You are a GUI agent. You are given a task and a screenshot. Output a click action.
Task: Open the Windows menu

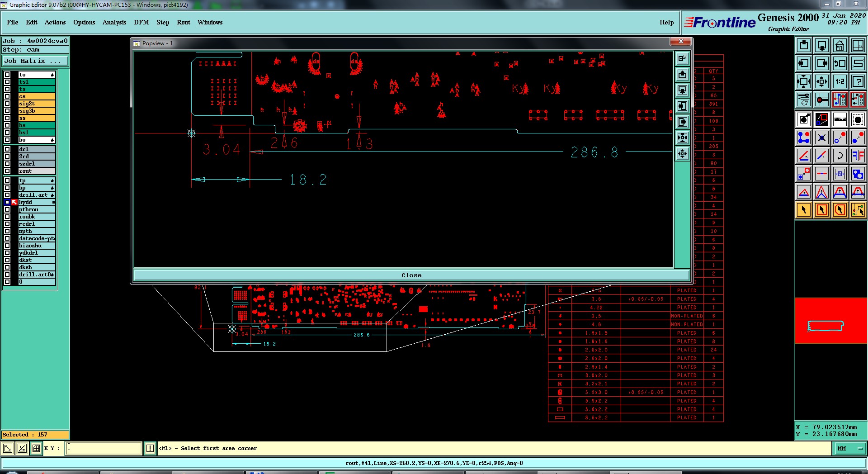pyautogui.click(x=210, y=22)
